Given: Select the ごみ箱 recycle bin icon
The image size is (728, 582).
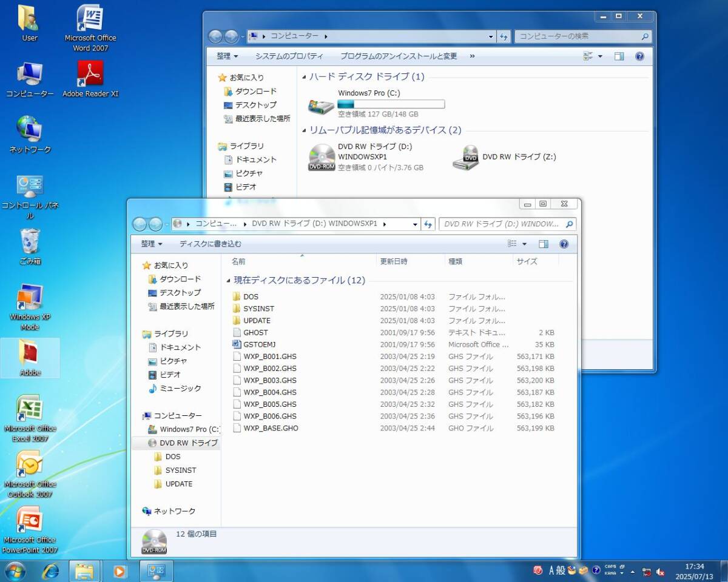Looking at the screenshot, I should point(30,246).
